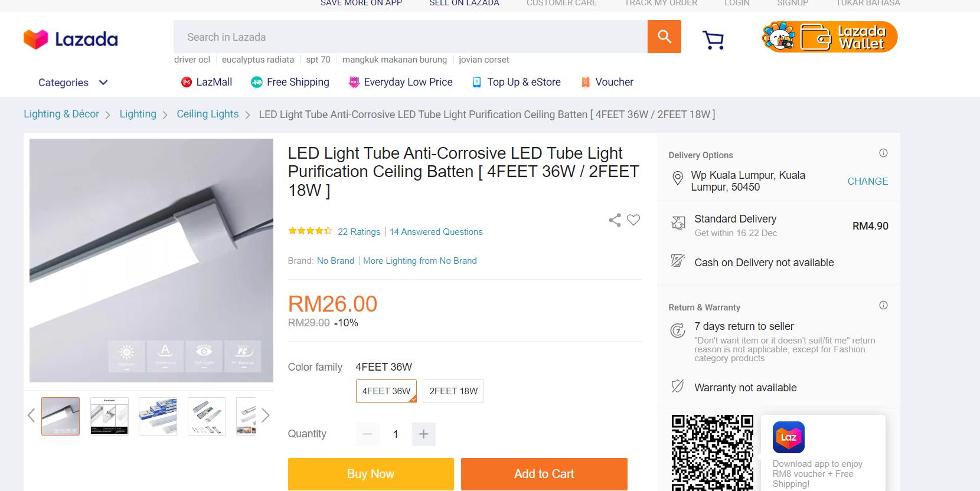The width and height of the screenshot is (980, 491).
Task: Expand the Categories dropdown
Action: point(73,83)
